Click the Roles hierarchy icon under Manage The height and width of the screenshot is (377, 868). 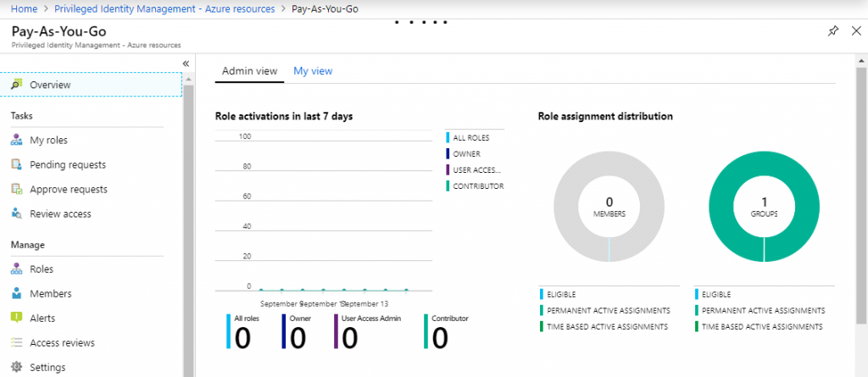point(17,269)
